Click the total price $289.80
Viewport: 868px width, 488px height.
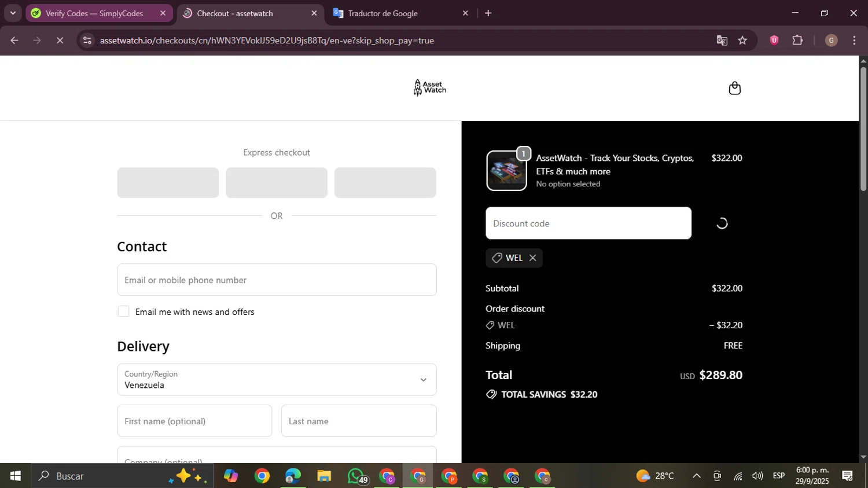pyautogui.click(x=721, y=375)
